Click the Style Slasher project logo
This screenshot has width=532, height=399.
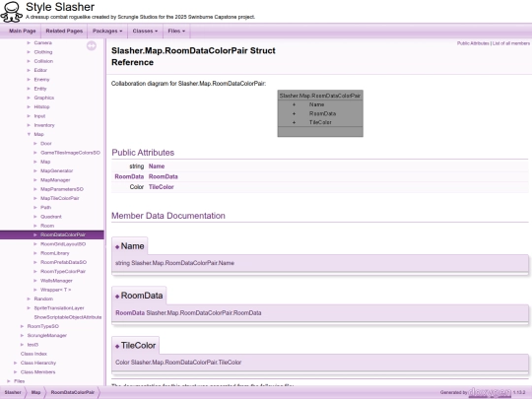tap(12, 12)
